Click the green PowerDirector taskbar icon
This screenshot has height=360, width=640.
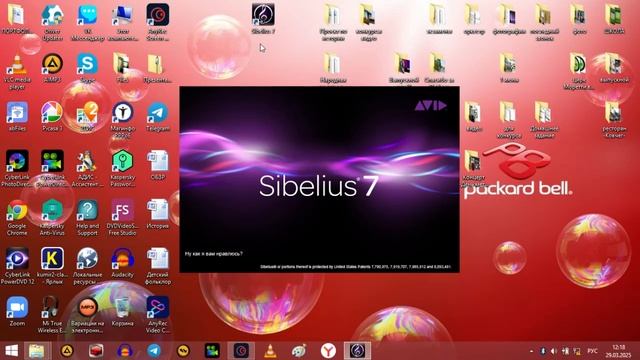212,351
